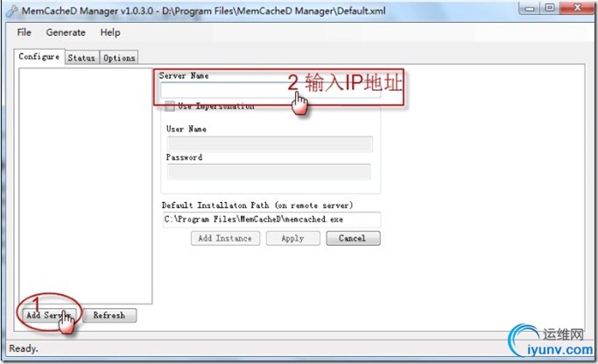Click the Add Instance button
598x364 pixels.
coord(225,238)
